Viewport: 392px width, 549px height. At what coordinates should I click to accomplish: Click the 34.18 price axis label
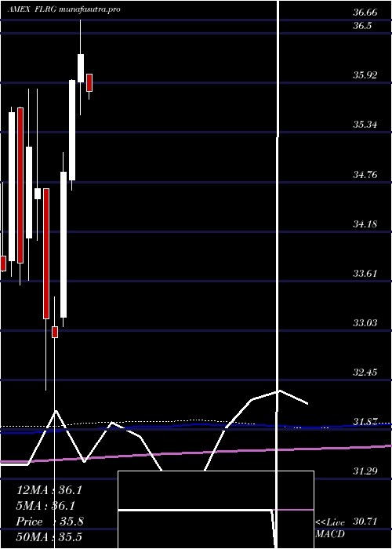point(365,224)
